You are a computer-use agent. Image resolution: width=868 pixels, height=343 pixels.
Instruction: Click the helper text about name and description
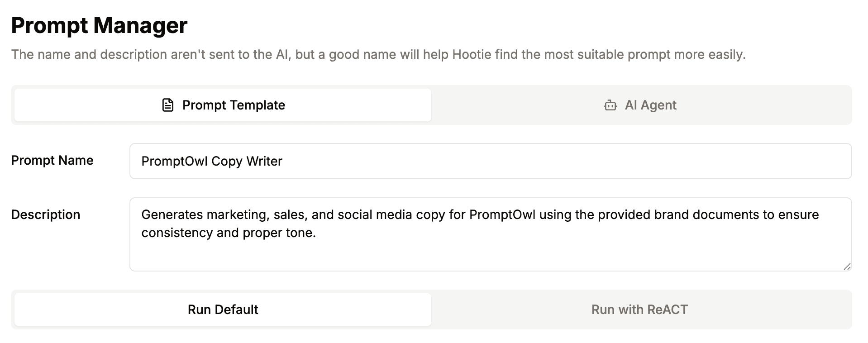click(378, 55)
